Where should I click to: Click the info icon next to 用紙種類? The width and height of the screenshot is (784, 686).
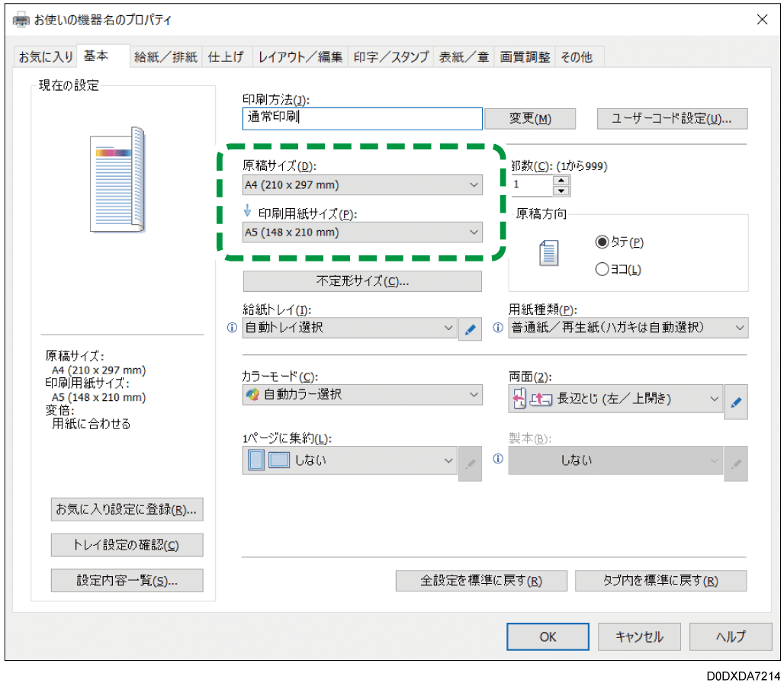click(498, 328)
